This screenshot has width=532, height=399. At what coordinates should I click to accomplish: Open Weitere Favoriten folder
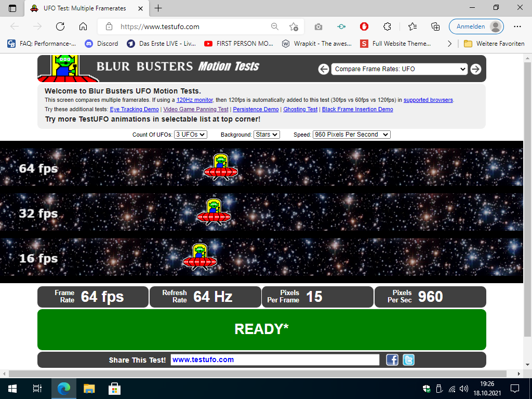click(494, 44)
